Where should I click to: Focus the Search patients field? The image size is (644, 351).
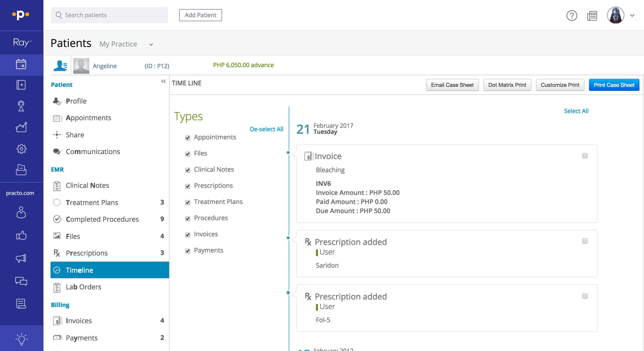pos(110,15)
